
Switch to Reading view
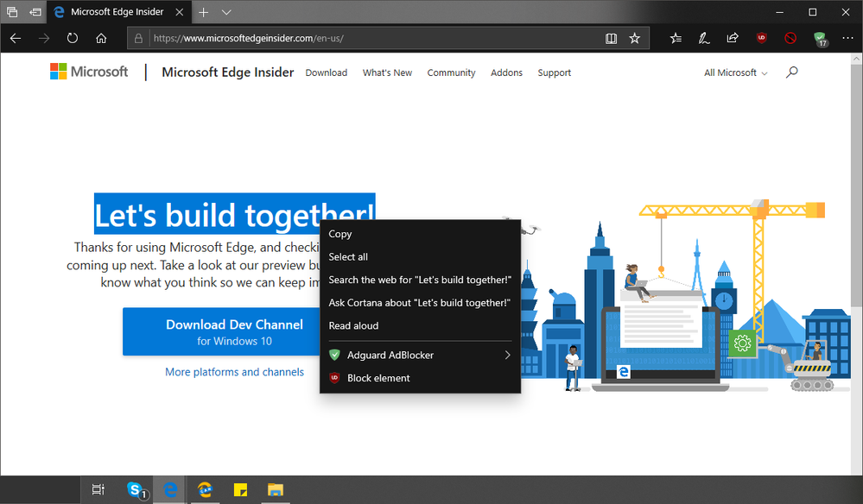coord(611,39)
